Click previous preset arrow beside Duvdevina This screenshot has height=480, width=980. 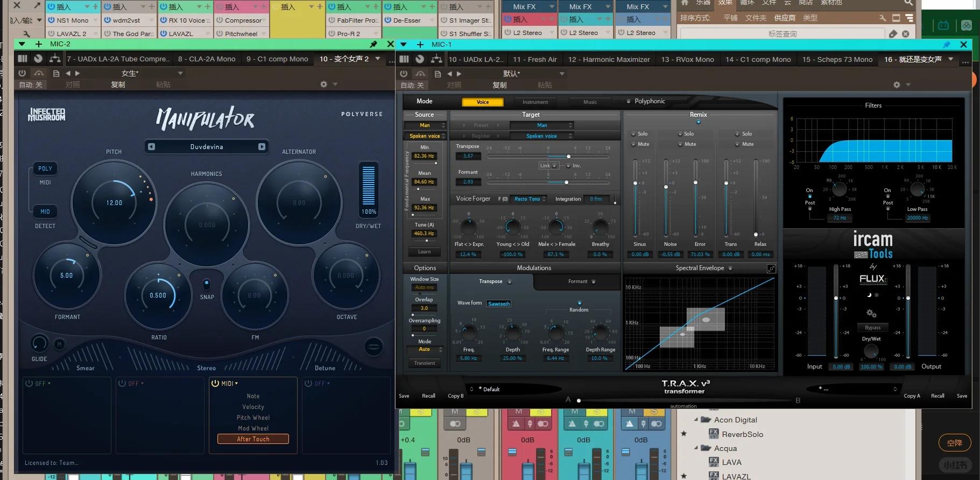coord(151,146)
